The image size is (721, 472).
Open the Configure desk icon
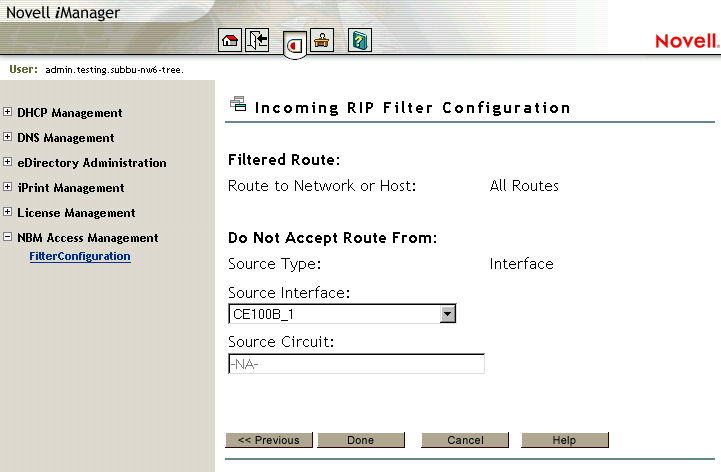pos(322,40)
